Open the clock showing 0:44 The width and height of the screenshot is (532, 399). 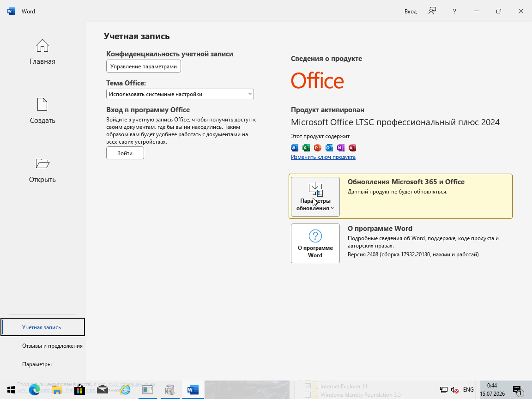point(492,389)
